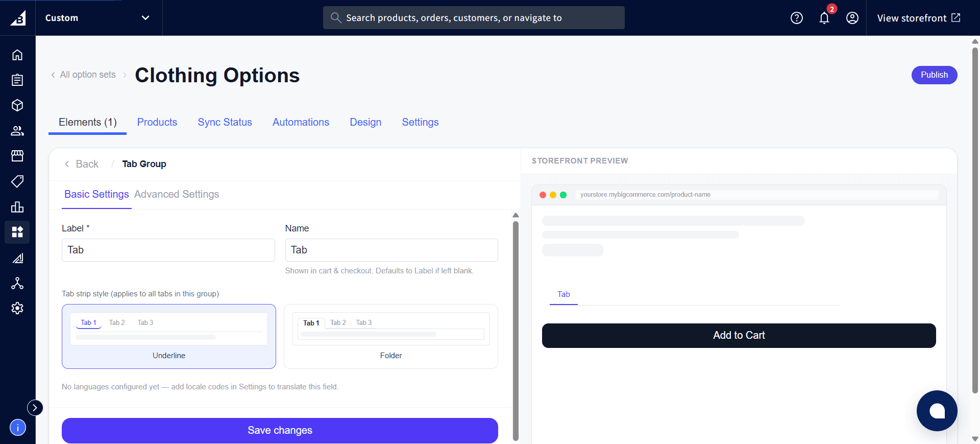Open the chat support bubble
Image resolution: width=980 pixels, height=444 pixels.
click(937, 411)
